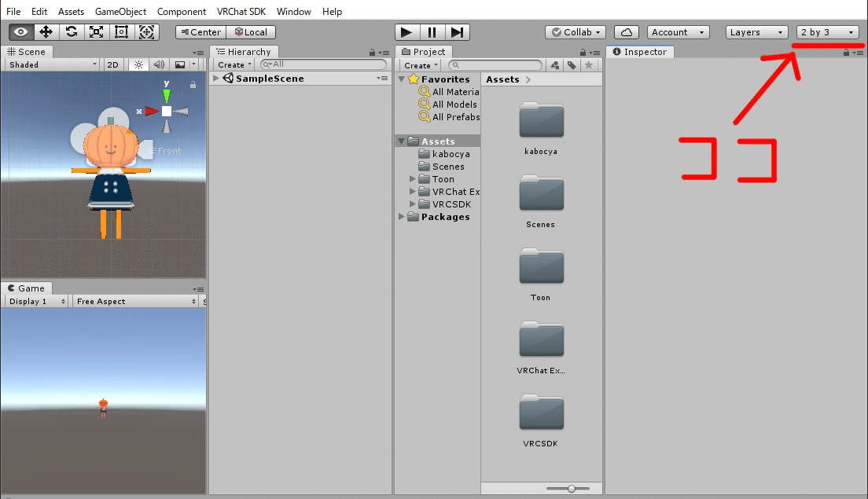Open Scene effects dropdown arrow

193,64
